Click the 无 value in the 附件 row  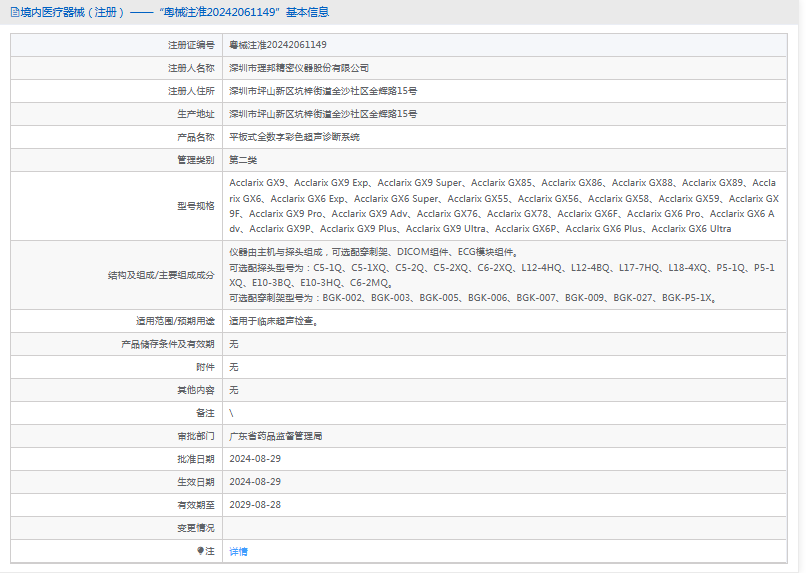pyautogui.click(x=234, y=367)
